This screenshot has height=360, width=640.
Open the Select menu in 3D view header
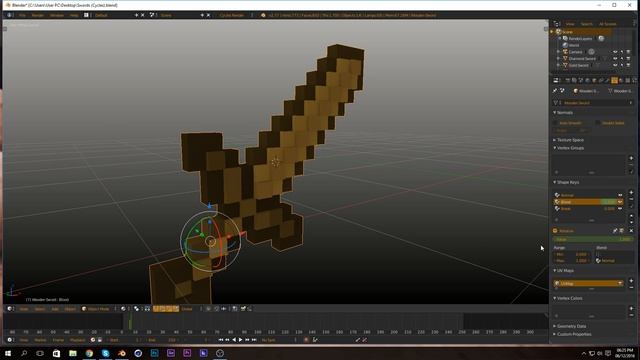pos(40,309)
